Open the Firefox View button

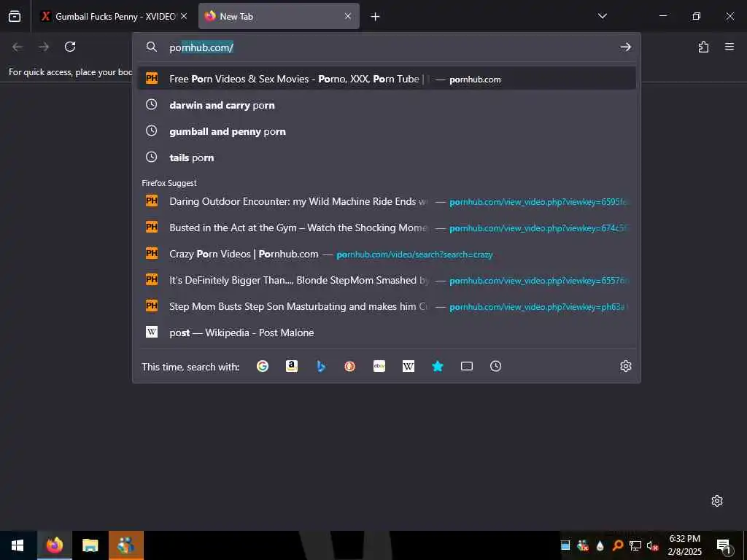point(15,16)
